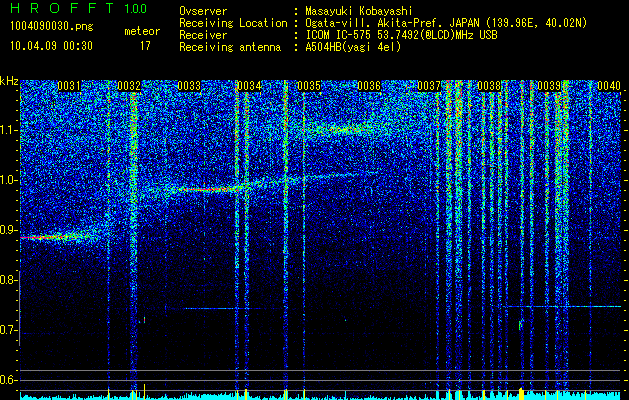Click the Ovserver label

[203, 11]
